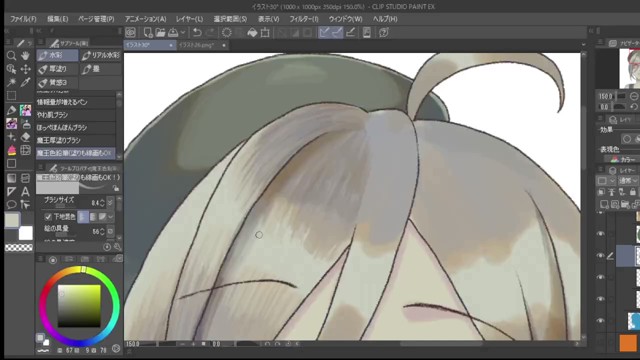
Task: Select the Eyedropper tool
Action: pos(25,82)
